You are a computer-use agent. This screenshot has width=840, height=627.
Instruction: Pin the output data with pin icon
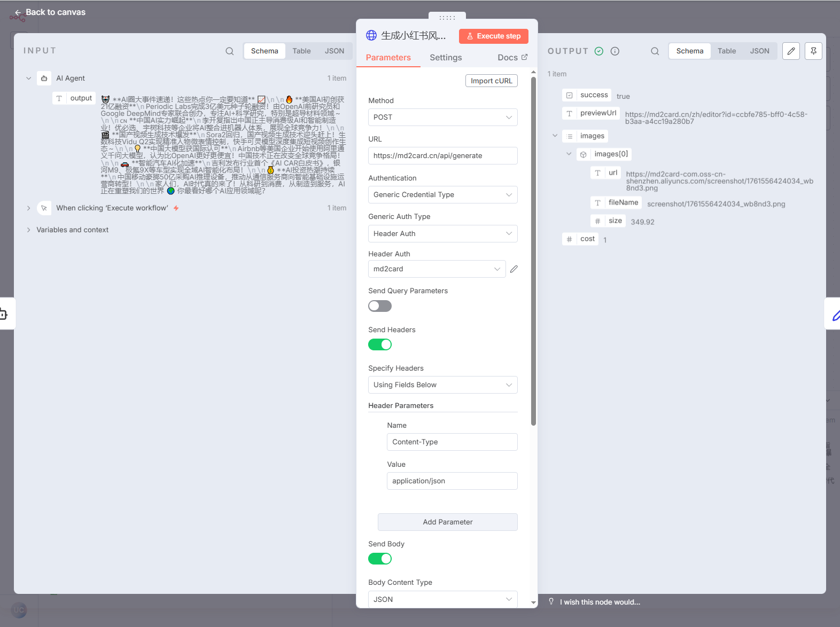tap(813, 51)
